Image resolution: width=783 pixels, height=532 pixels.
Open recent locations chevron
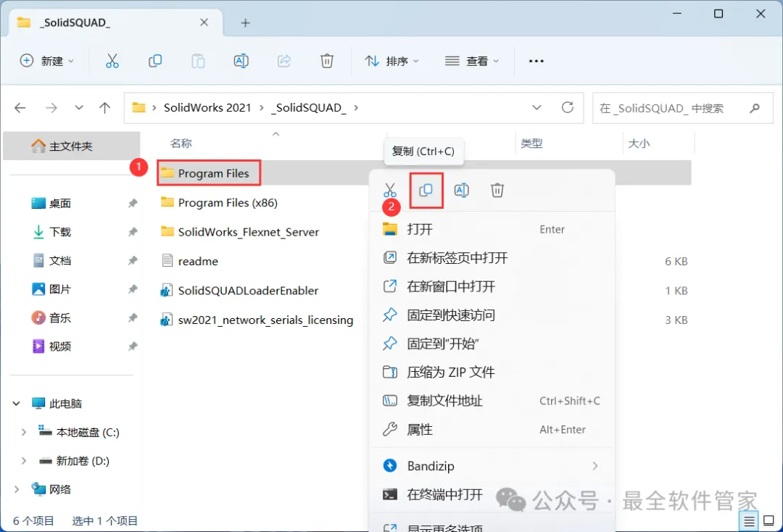tap(79, 108)
